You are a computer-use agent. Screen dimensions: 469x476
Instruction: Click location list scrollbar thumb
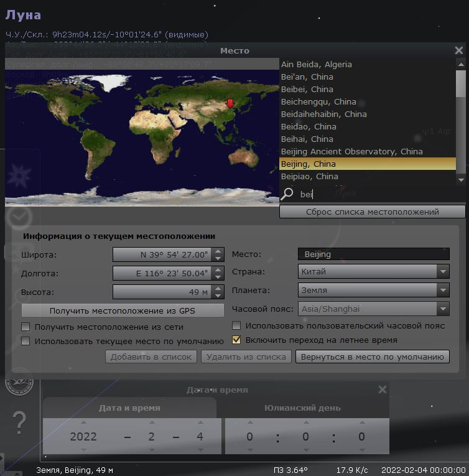point(461,84)
